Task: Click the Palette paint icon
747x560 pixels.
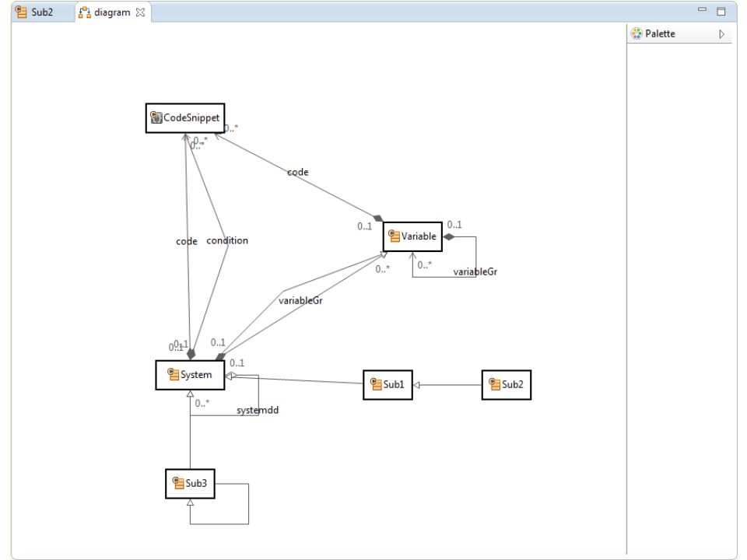Action: click(637, 34)
